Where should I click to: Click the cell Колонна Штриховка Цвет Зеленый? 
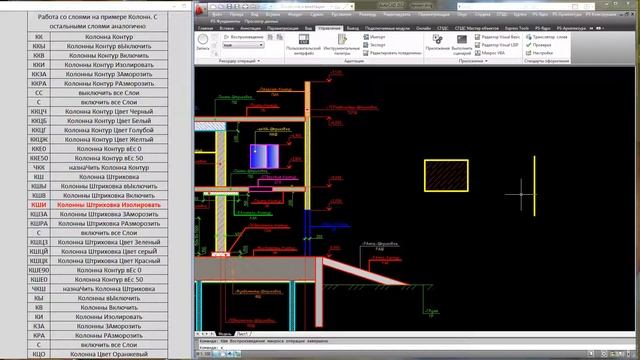[109, 242]
